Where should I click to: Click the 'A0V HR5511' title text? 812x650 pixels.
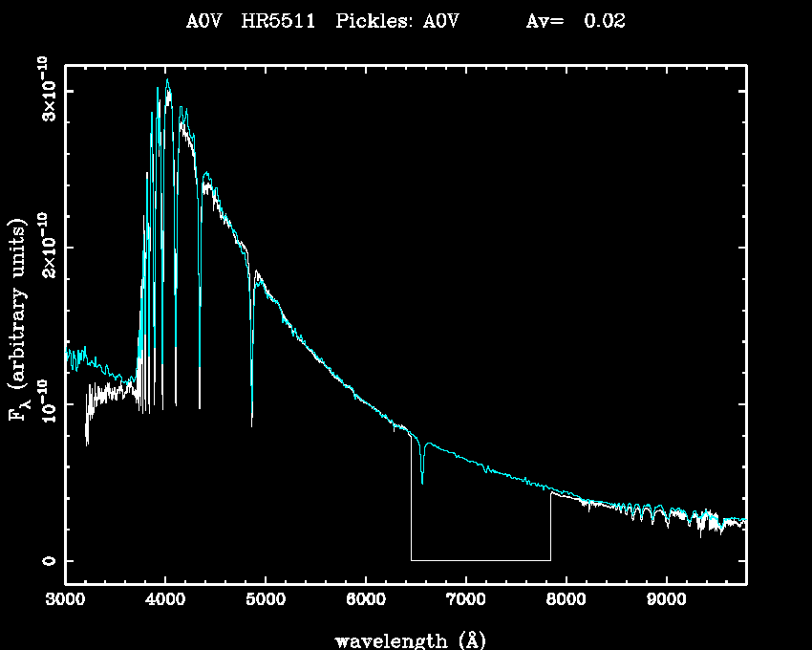tap(251, 21)
